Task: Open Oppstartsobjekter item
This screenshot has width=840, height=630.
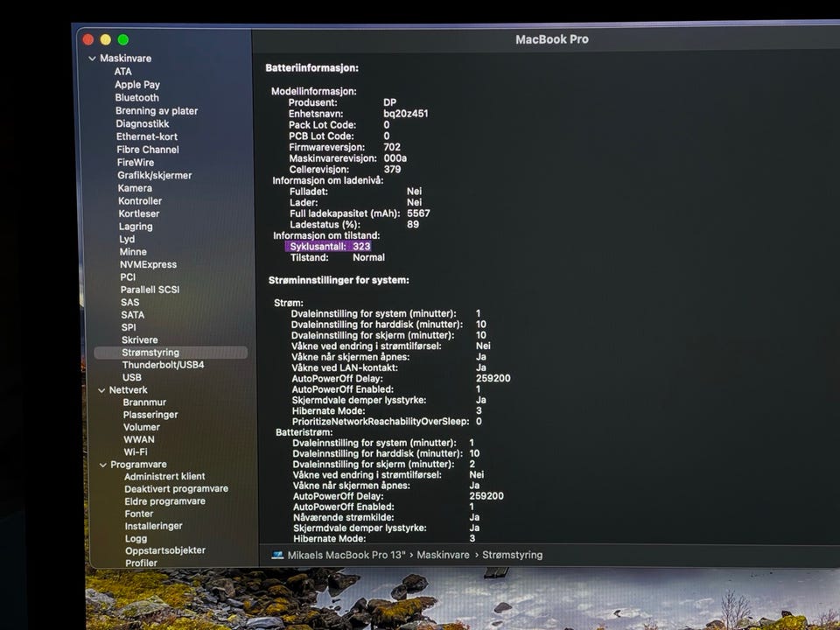Action: 165,550
